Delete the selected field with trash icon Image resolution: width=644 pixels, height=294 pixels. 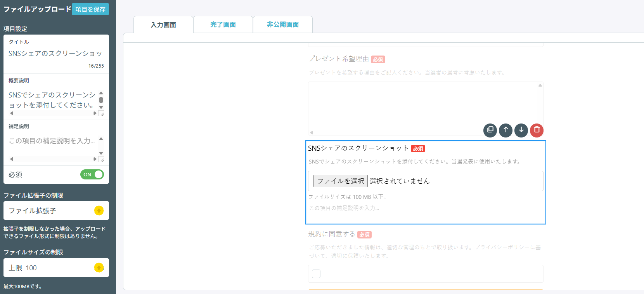click(537, 130)
